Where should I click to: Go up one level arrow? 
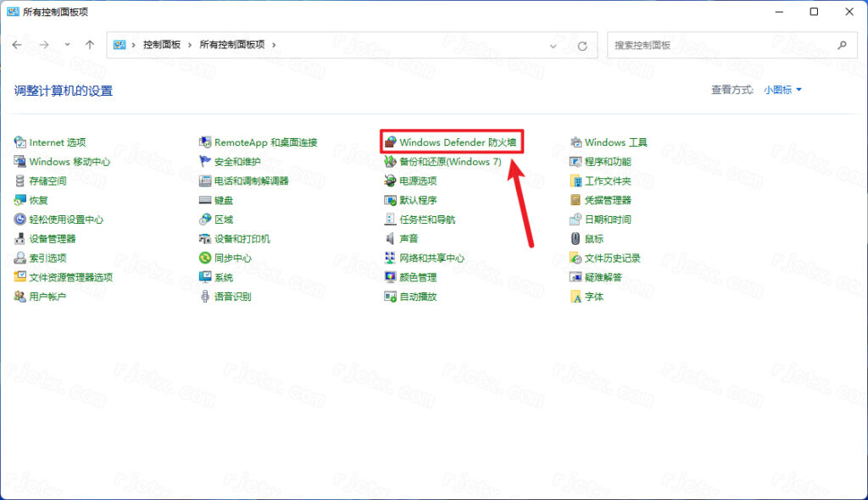pyautogui.click(x=90, y=45)
